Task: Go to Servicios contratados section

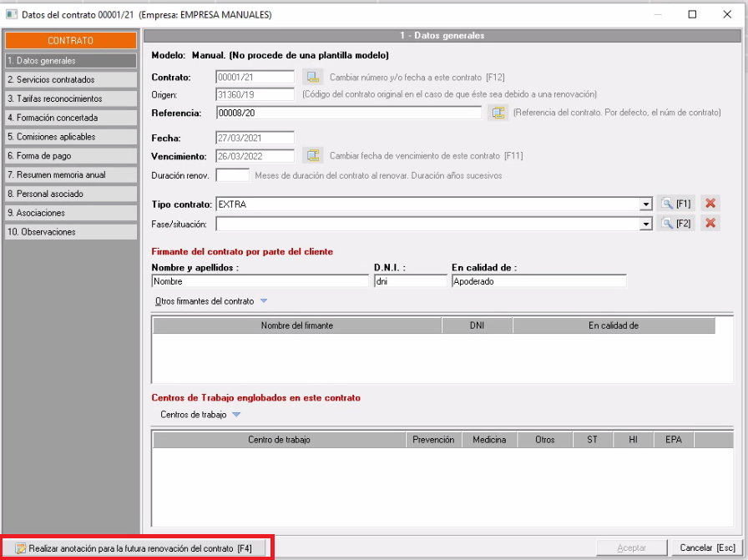Action: [x=70, y=80]
